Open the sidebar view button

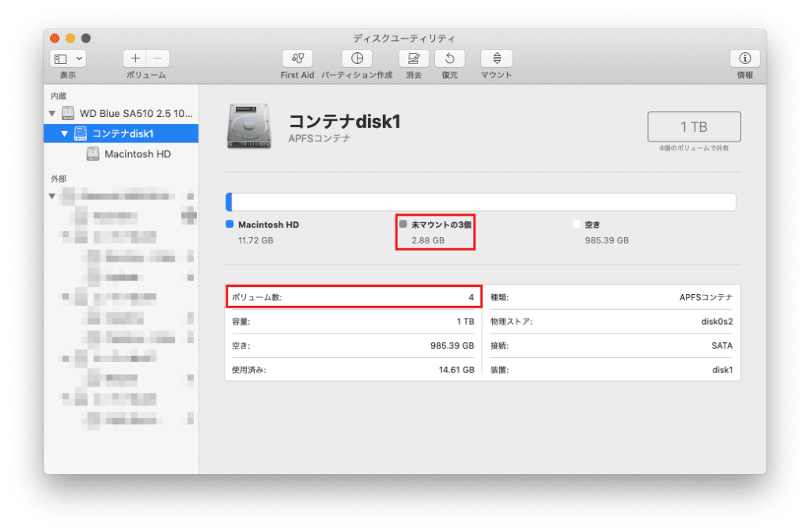(61, 58)
